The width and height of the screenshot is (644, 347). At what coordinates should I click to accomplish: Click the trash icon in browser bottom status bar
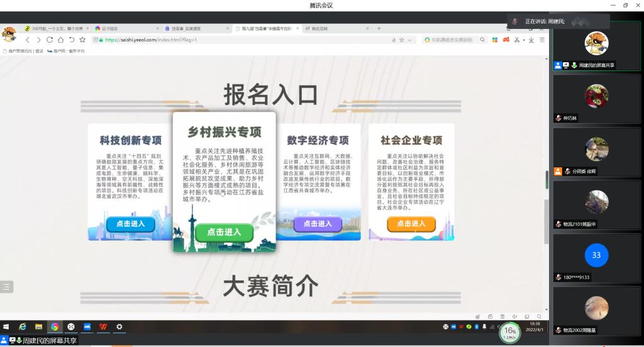point(502,317)
